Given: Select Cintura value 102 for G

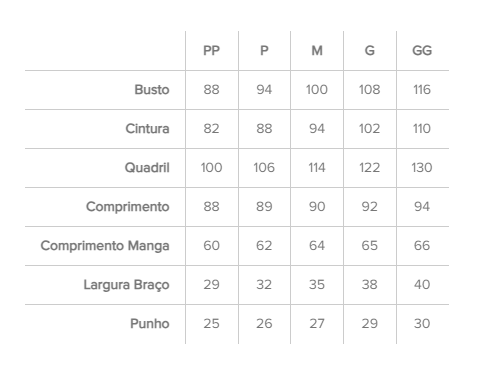Looking at the screenshot, I should point(369,129).
